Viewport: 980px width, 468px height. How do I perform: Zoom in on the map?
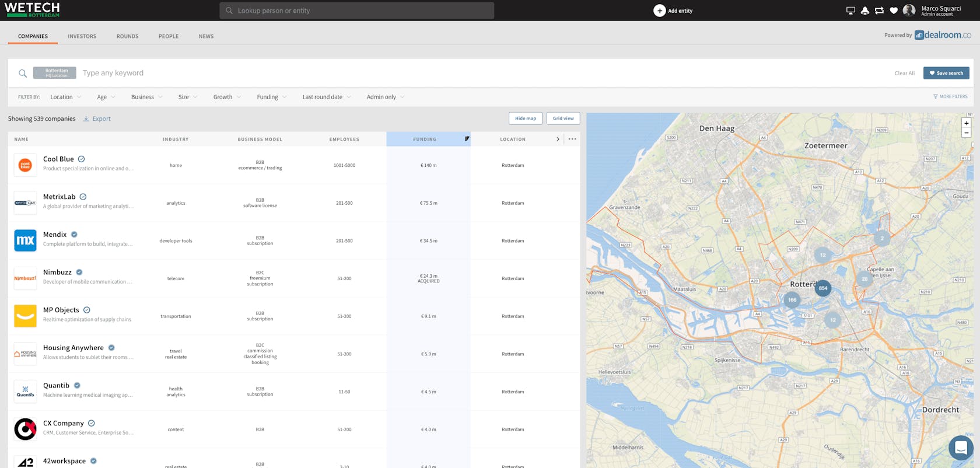(966, 123)
